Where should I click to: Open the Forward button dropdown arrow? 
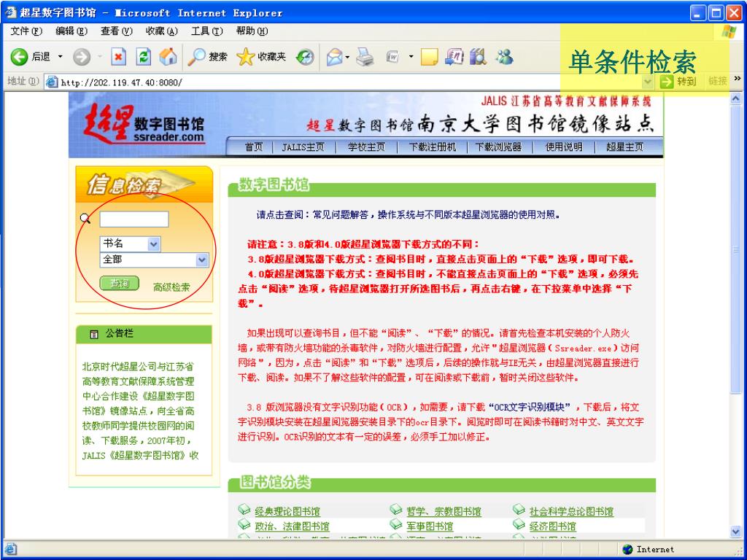tap(99, 57)
